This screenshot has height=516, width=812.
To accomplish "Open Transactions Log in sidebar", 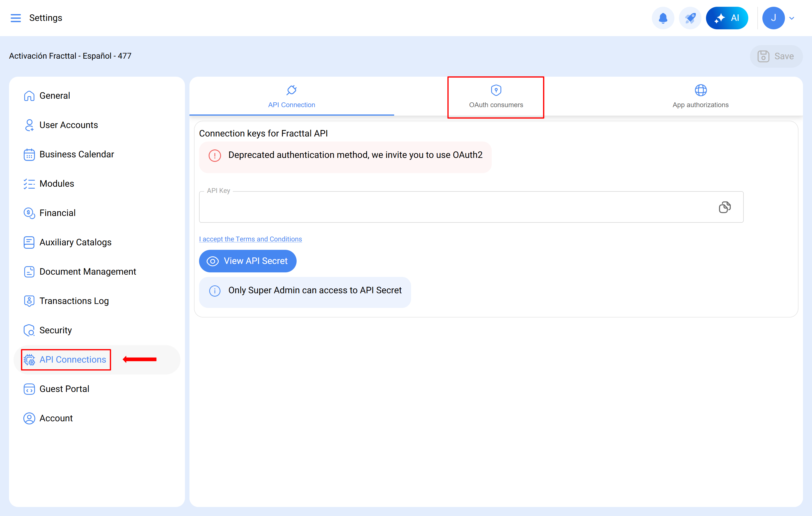I will [74, 301].
